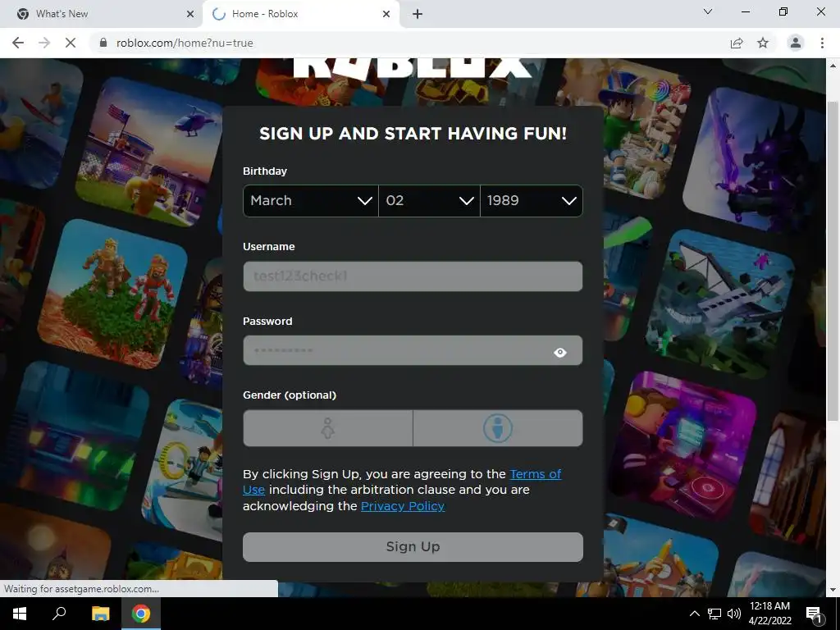This screenshot has width=840, height=630.
Task: Open Chrome three-dot menu
Action: pos(822,43)
